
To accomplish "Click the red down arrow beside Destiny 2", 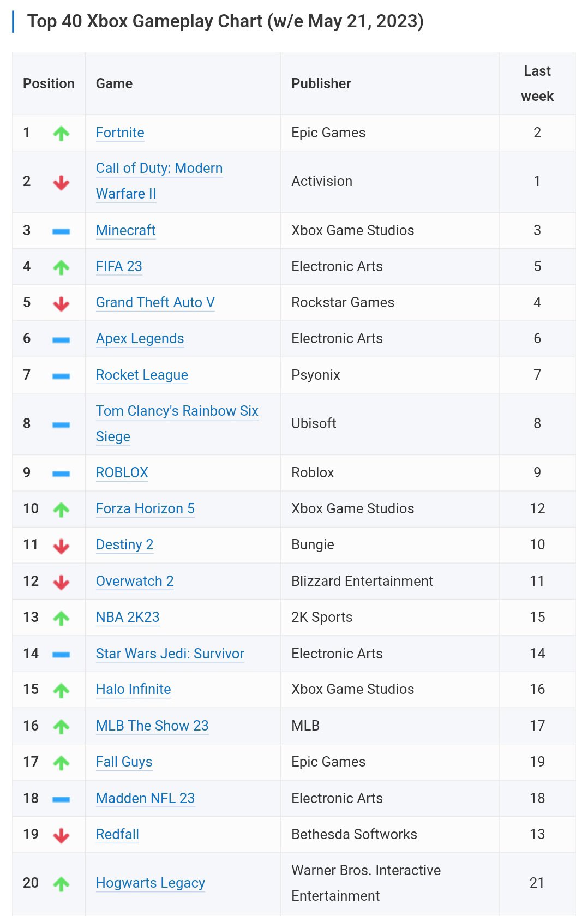I will point(61,546).
